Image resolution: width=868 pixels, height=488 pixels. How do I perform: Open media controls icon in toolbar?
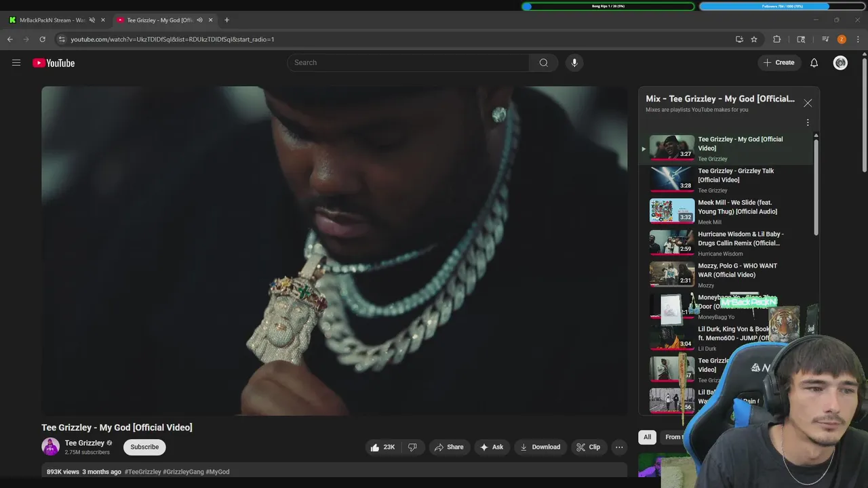[x=825, y=39]
